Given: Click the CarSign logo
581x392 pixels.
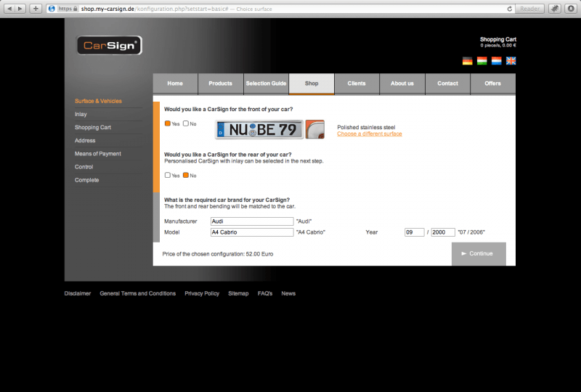Looking at the screenshot, I should [x=109, y=45].
